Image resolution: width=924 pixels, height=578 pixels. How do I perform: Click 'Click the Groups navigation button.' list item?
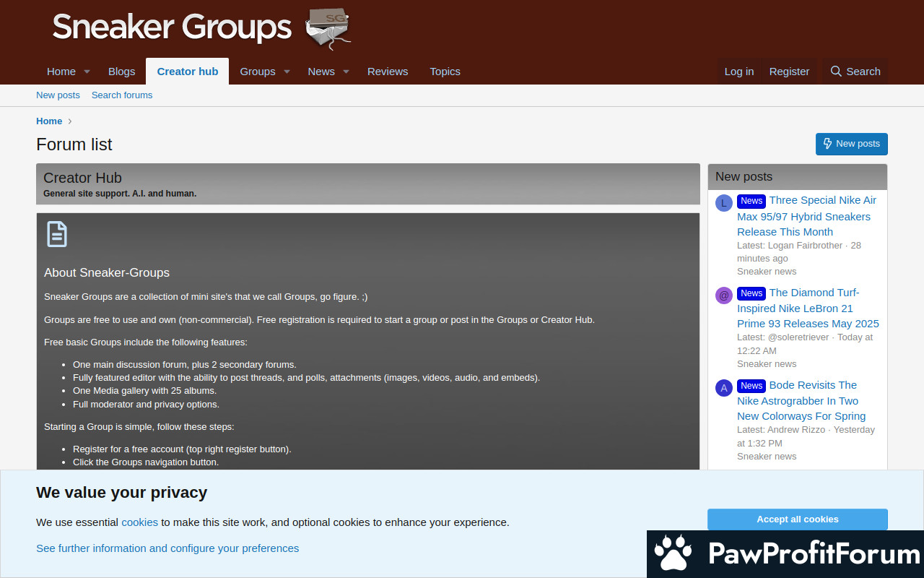(x=146, y=462)
